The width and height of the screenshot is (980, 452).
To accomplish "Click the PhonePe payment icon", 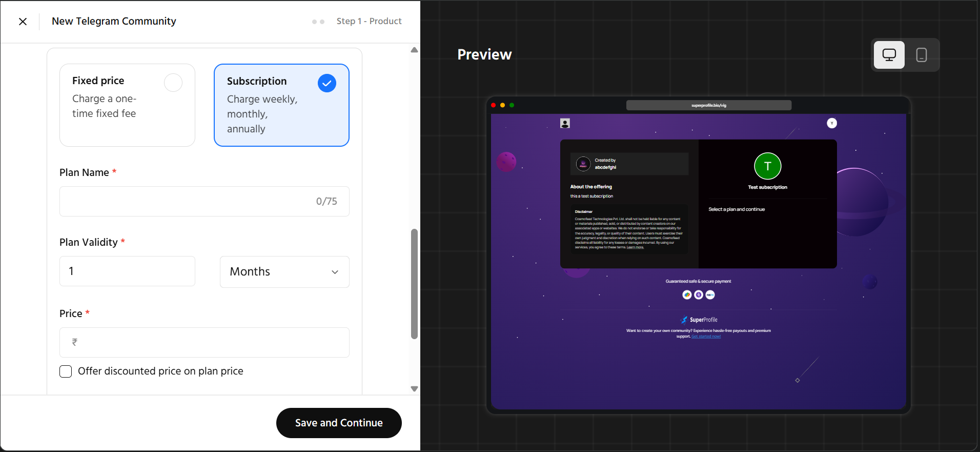I will (x=699, y=295).
